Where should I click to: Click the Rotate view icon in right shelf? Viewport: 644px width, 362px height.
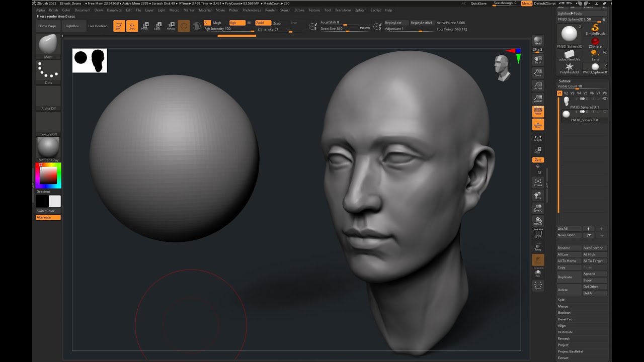pos(538,221)
